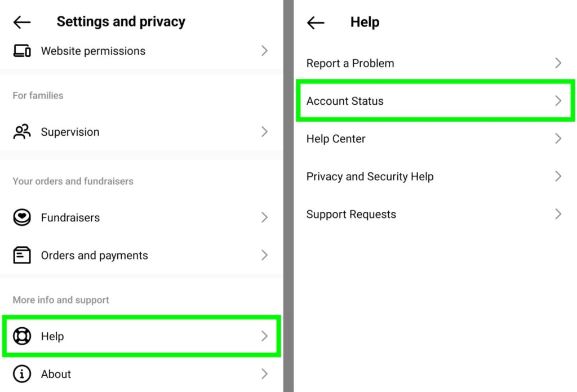Tap the Website permissions devices icon
This screenshot has width=577, height=392.
[22, 51]
